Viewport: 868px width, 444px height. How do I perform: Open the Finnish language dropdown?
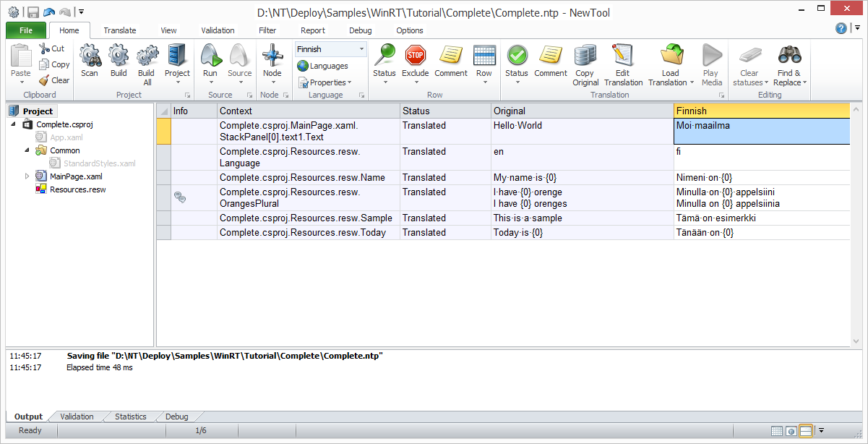coord(361,49)
